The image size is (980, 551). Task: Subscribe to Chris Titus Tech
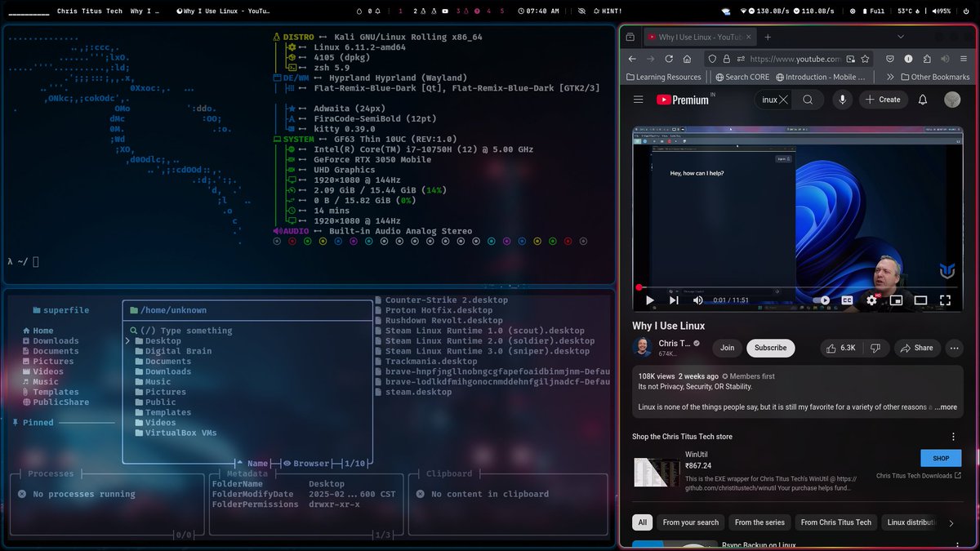click(770, 348)
